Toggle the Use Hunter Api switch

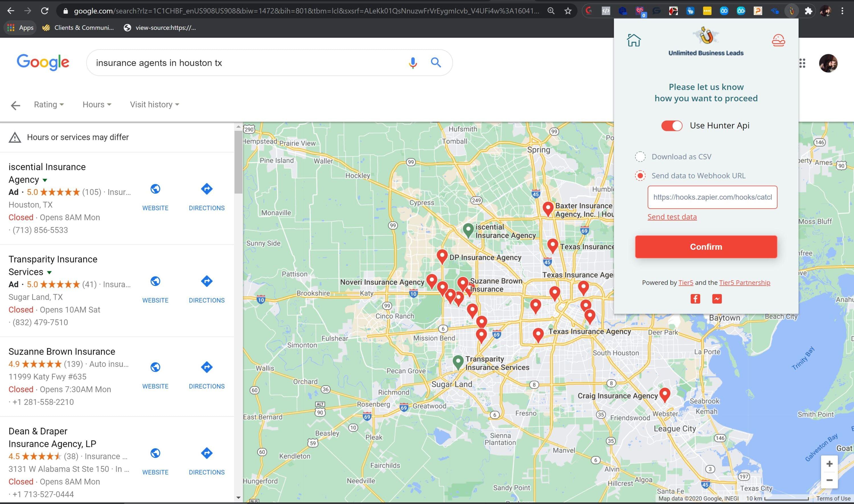672,126
